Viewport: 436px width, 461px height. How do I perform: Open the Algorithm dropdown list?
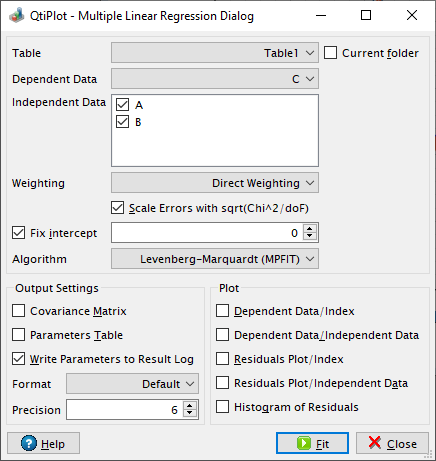pos(215,259)
